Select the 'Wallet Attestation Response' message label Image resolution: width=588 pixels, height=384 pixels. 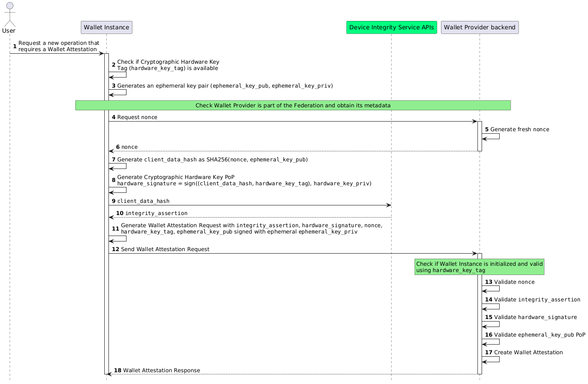click(161, 371)
